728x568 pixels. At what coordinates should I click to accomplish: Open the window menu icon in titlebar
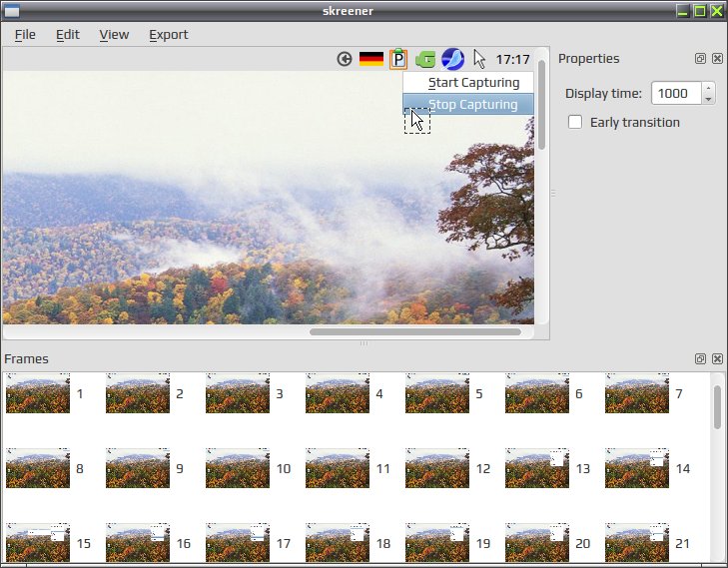12,11
